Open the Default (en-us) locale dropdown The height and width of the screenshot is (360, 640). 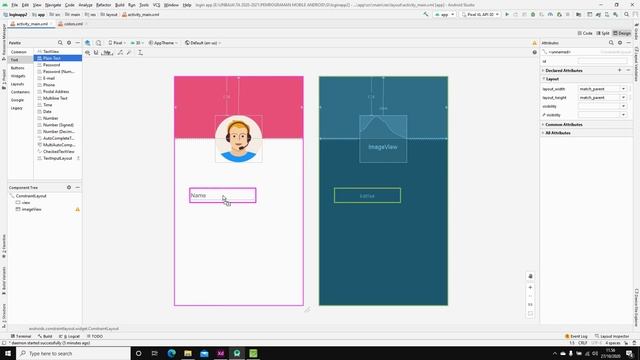point(203,43)
